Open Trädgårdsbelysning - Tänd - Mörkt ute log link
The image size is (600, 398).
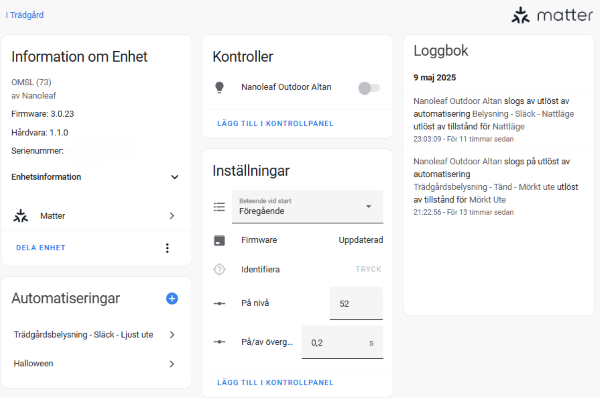click(484, 187)
